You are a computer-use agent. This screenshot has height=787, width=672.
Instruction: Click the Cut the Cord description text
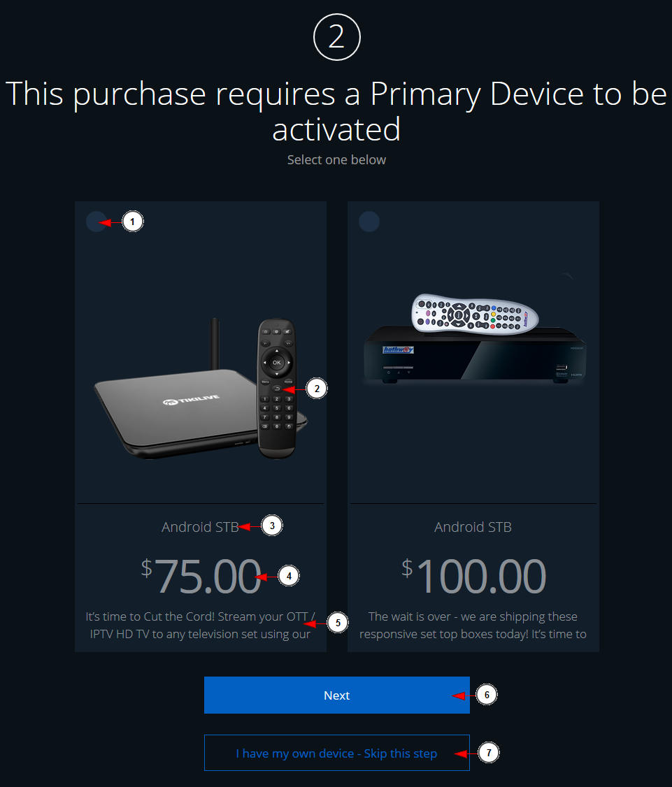pyautogui.click(x=200, y=626)
